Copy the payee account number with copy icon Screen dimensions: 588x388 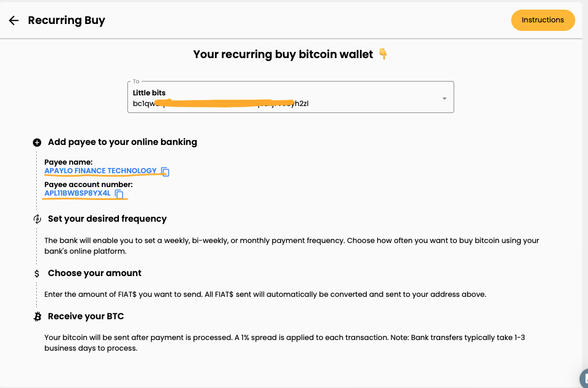coord(119,194)
